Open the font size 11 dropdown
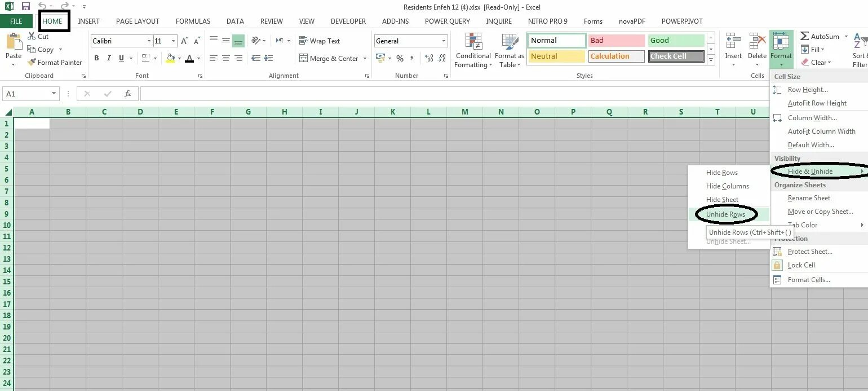The height and width of the screenshot is (391, 868). (x=173, y=41)
